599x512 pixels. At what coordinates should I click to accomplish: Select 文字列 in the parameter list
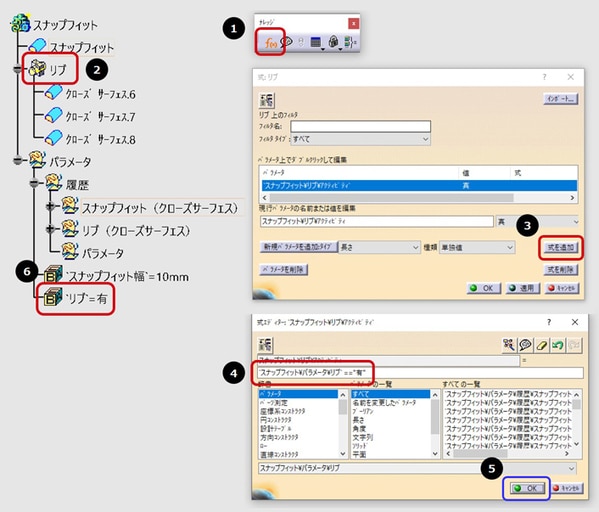[x=363, y=437]
